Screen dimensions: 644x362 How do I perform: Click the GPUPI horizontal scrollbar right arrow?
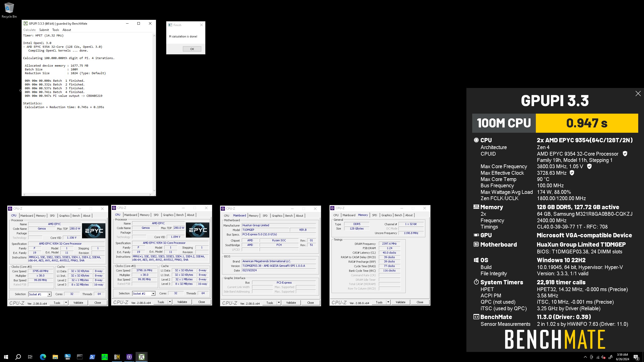[x=150, y=195]
